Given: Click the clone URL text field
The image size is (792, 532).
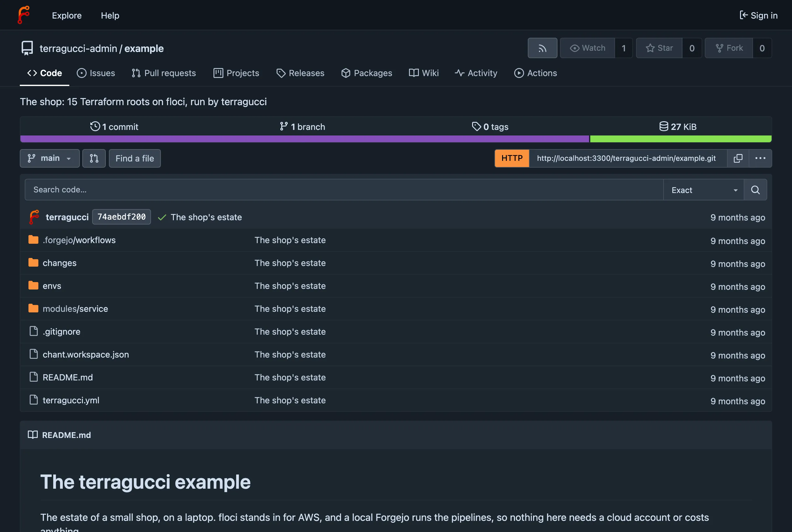Looking at the screenshot, I should pyautogui.click(x=628, y=158).
